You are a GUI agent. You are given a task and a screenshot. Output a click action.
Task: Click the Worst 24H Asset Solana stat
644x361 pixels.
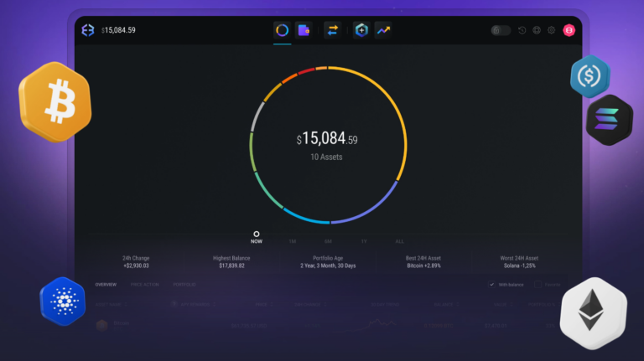tap(519, 261)
